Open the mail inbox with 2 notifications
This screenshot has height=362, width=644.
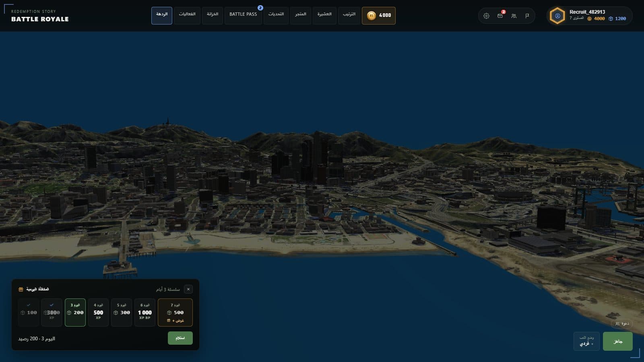tap(500, 16)
